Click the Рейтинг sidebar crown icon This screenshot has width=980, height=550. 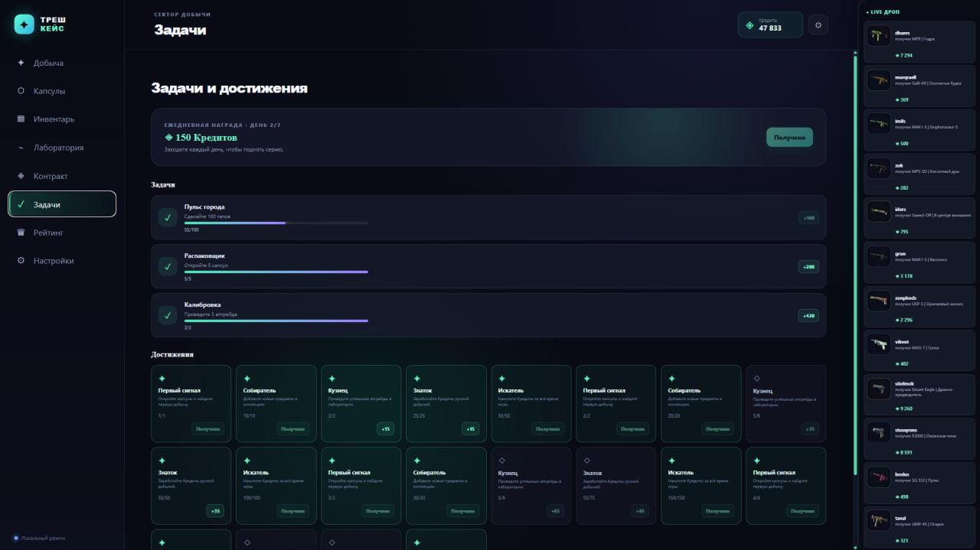tap(21, 233)
